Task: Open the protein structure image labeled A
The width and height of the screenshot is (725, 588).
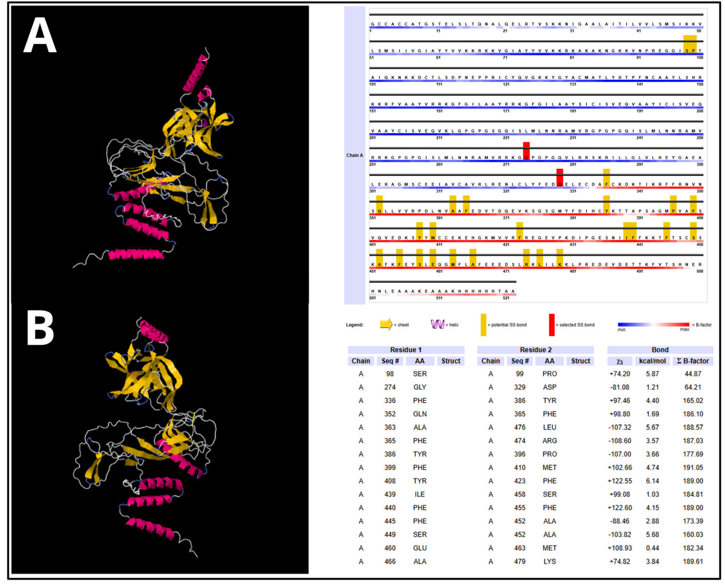Action: (160, 154)
